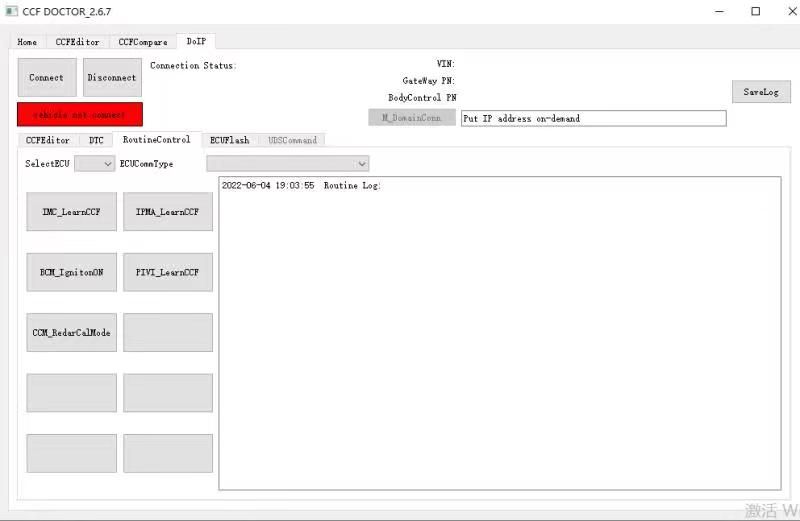
Task: Click the Disconnect button
Action: click(x=112, y=78)
